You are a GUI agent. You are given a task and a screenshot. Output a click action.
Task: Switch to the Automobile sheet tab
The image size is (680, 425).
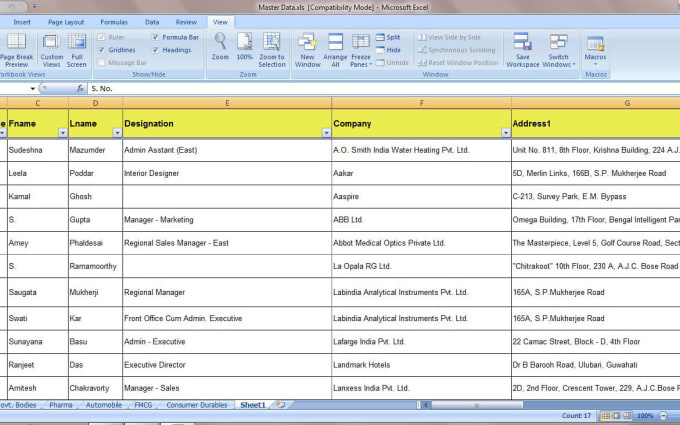pos(104,405)
